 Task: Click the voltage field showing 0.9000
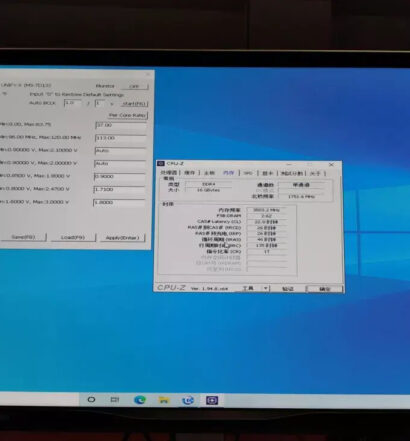click(120, 176)
